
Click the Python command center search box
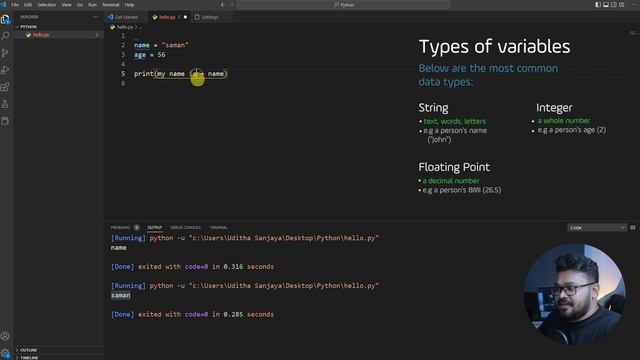click(x=343, y=4)
